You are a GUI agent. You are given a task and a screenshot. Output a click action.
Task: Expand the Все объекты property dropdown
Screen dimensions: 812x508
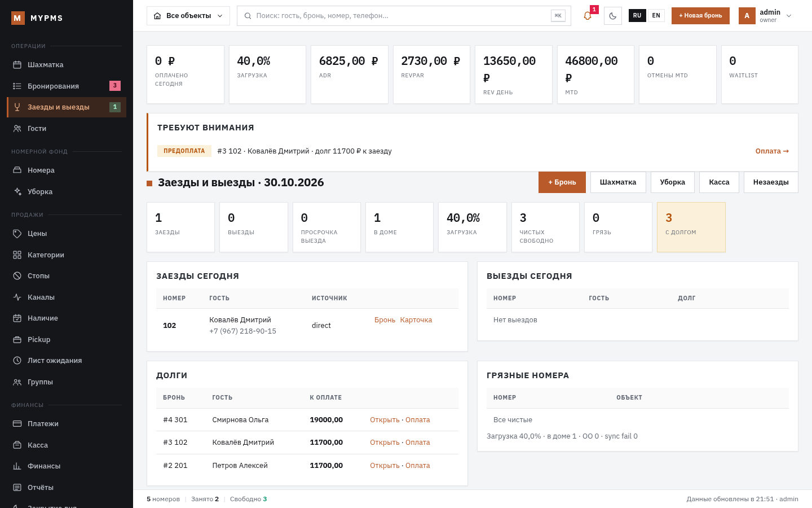click(188, 16)
